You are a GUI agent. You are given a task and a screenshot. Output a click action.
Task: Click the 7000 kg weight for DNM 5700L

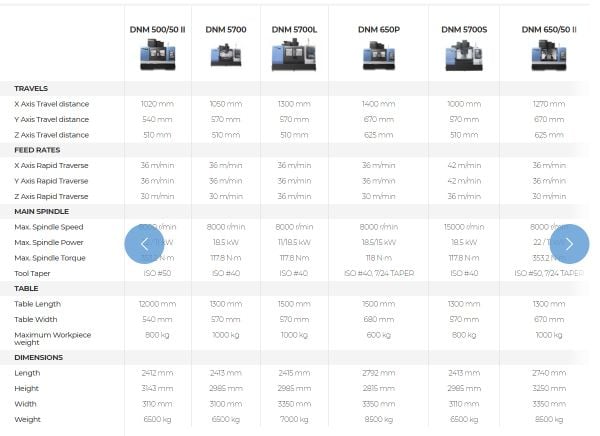294,419
